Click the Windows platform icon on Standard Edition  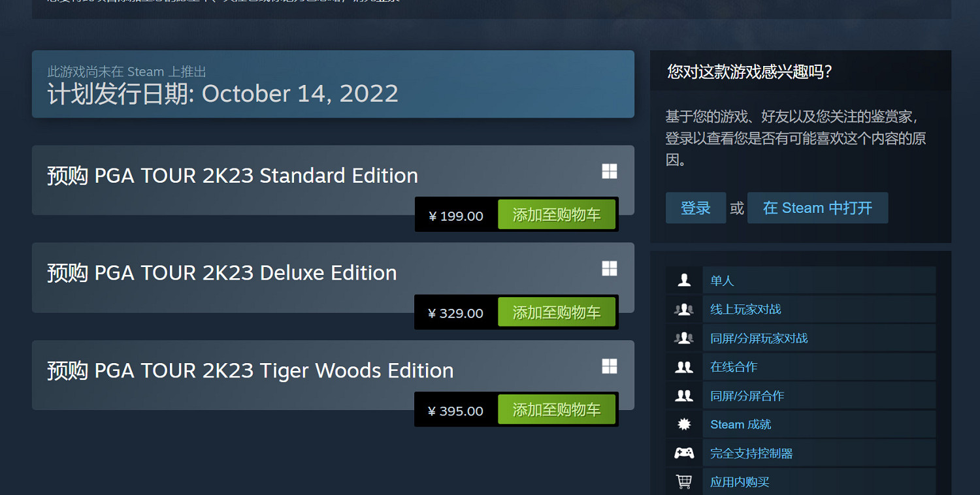(x=609, y=170)
